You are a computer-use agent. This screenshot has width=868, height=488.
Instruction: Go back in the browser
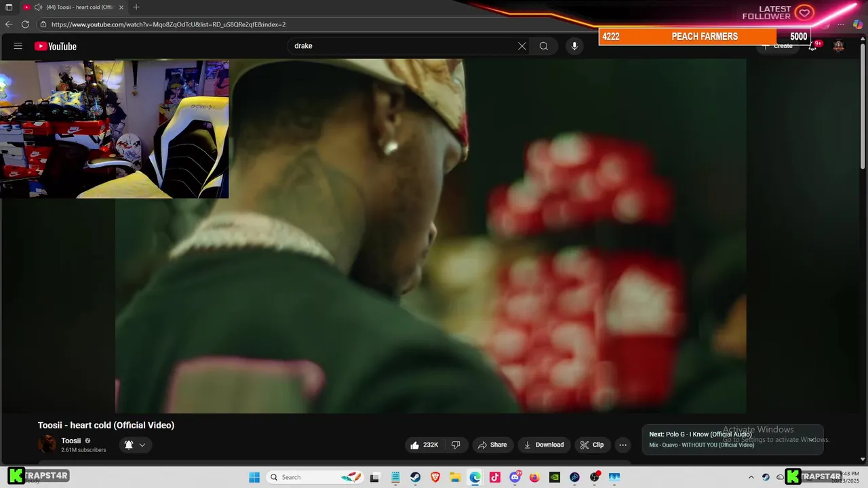[x=9, y=24]
